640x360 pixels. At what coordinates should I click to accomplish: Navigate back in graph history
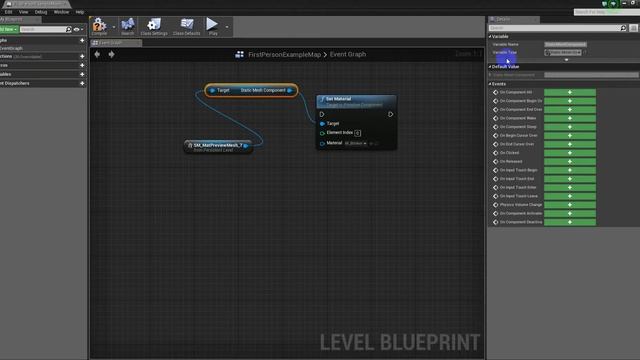97,54
